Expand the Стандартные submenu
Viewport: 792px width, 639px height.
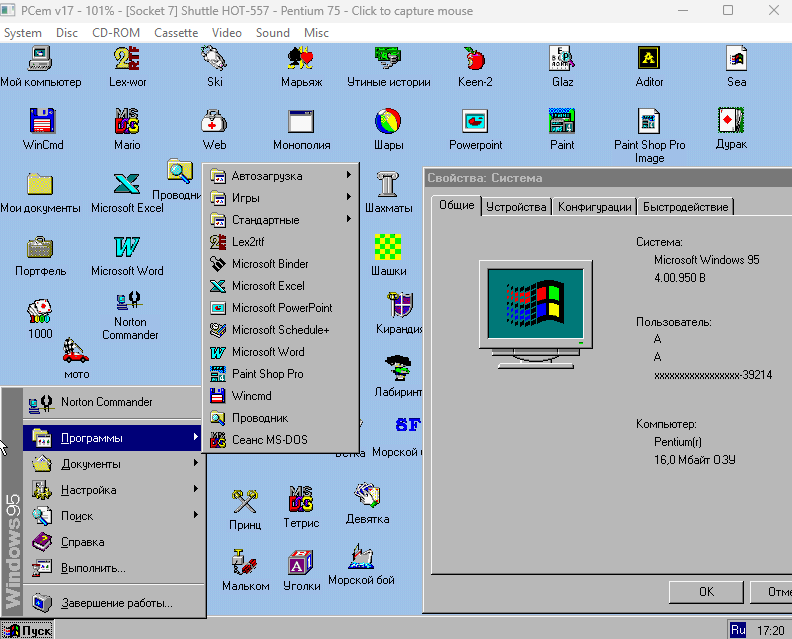(x=280, y=220)
